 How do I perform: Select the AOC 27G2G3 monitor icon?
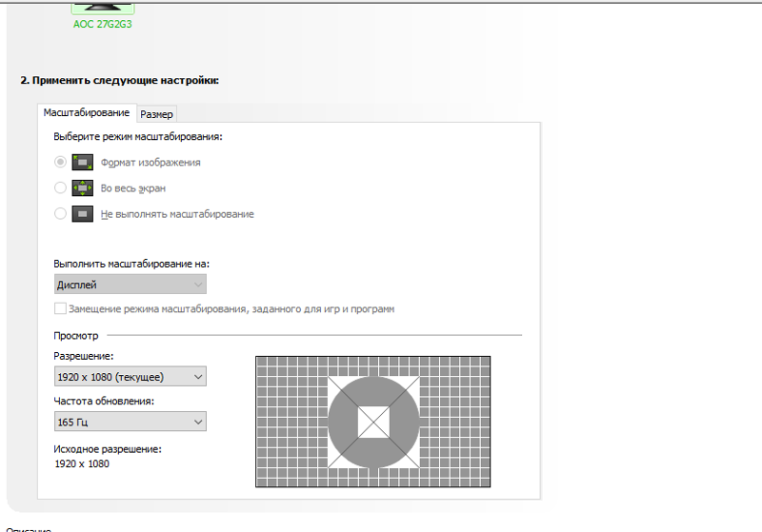(102, 8)
